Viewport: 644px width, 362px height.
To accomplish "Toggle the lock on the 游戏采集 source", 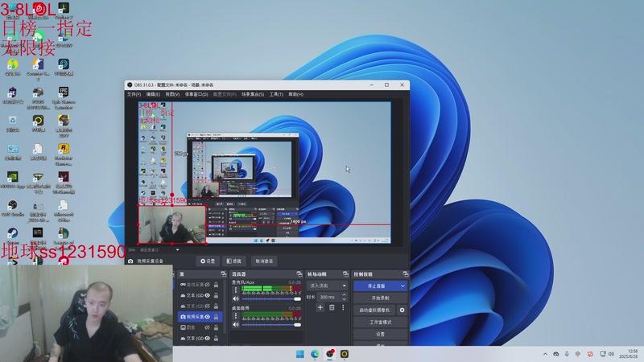I will [x=216, y=285].
